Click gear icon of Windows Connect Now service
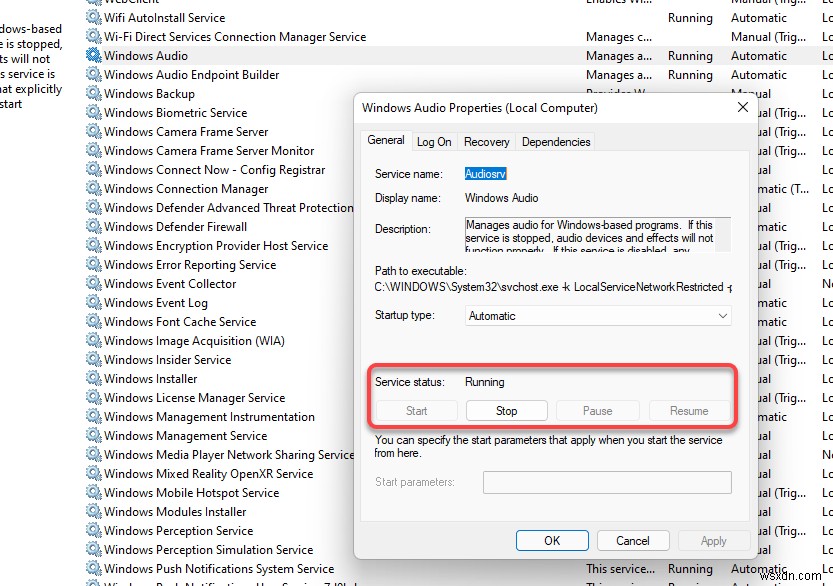The image size is (833, 586). (94, 169)
